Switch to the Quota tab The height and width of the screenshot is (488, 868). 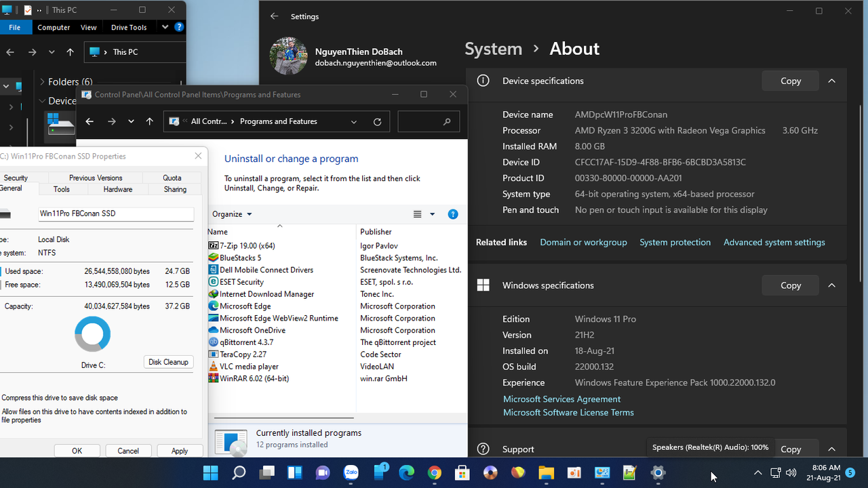tap(172, 178)
